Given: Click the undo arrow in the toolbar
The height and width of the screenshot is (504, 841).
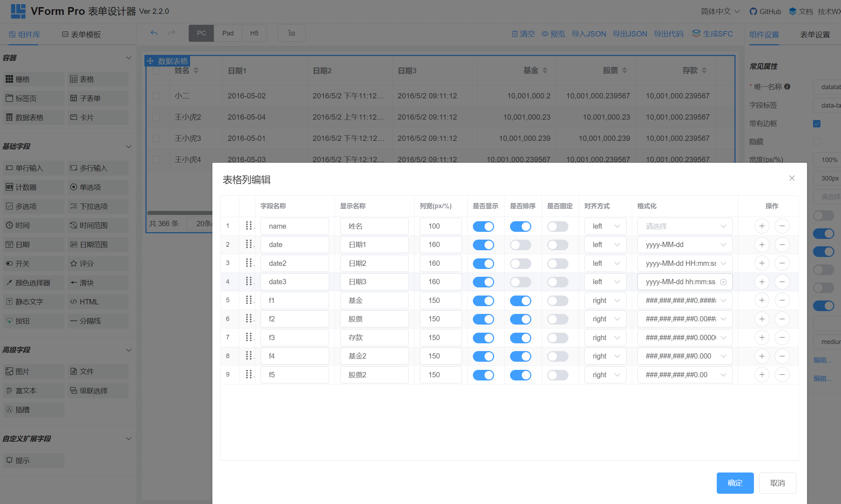Looking at the screenshot, I should (x=154, y=33).
